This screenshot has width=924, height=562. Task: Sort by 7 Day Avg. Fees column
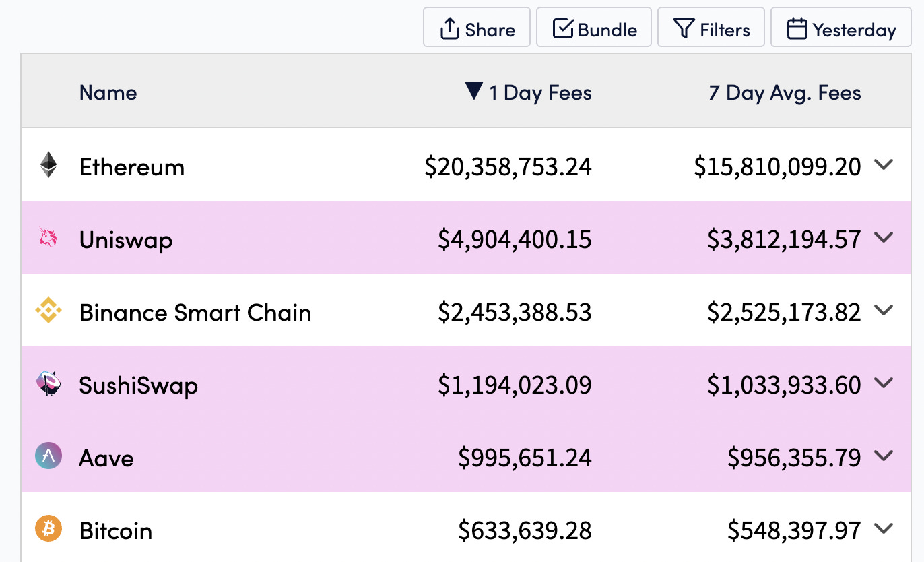[785, 92]
